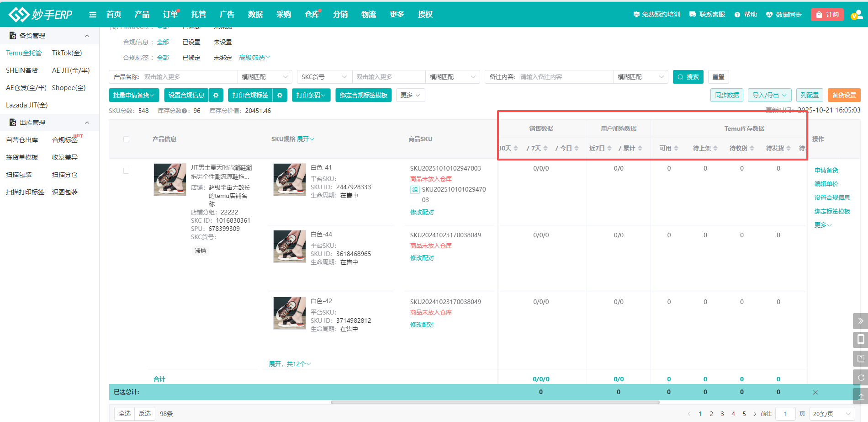The width and height of the screenshot is (868, 422).
Task: Click the 全选 select-all button at bottom
Action: pyautogui.click(x=125, y=413)
